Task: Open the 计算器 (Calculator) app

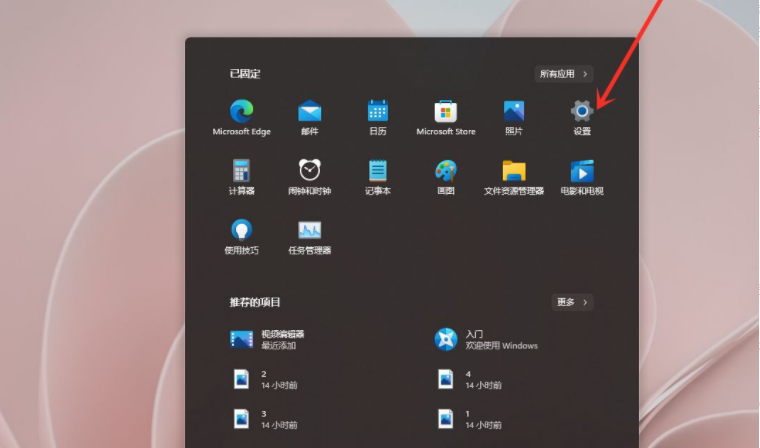Action: pyautogui.click(x=241, y=170)
